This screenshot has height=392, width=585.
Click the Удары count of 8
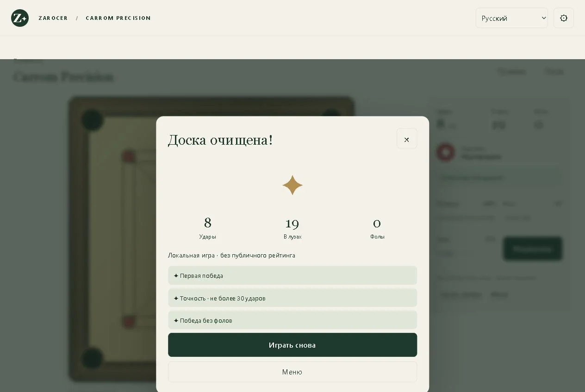point(208,223)
